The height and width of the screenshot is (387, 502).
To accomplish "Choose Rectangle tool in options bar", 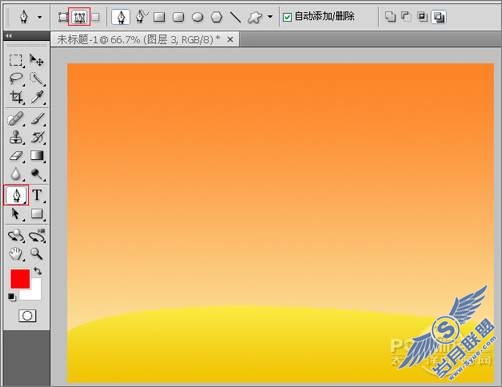I will point(159,17).
